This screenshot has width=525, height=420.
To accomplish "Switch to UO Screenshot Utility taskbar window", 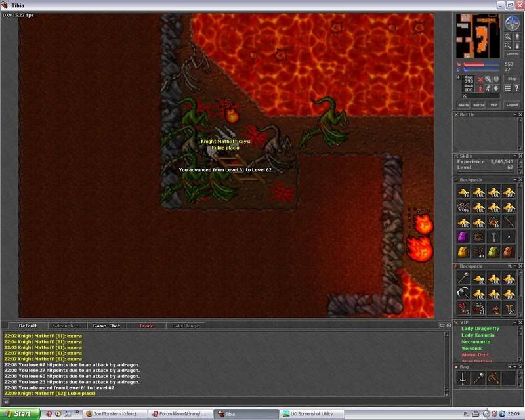I will (311, 414).
